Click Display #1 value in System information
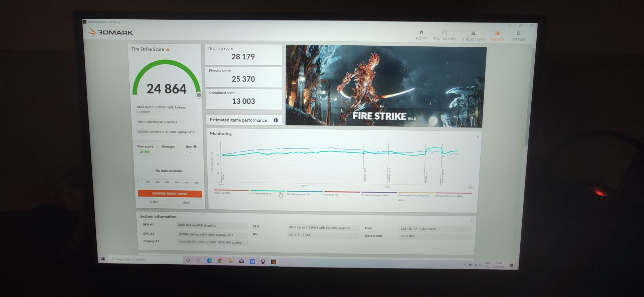 212,242
